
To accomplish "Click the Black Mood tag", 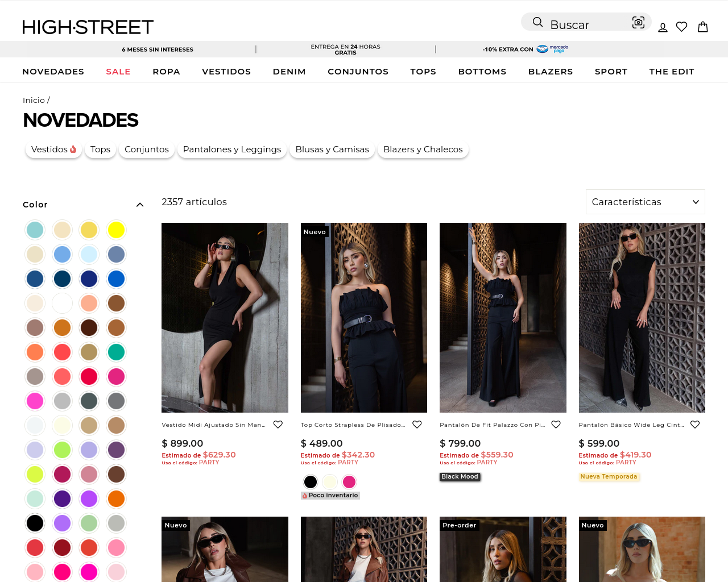I will pos(460,477).
